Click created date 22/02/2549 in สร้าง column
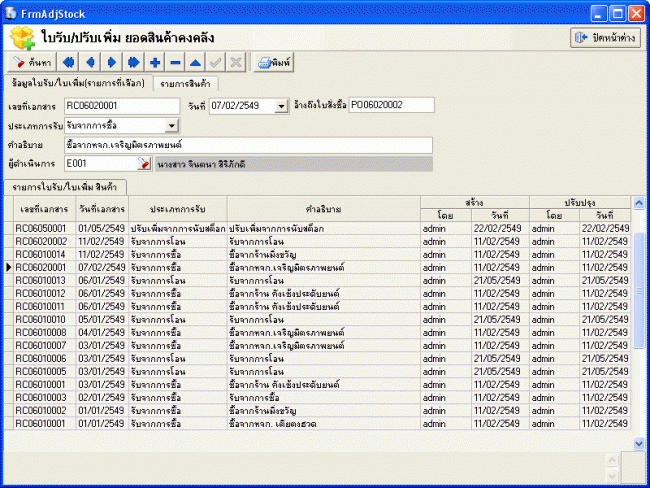Viewport: 650px width, 488px height. pyautogui.click(x=497, y=228)
